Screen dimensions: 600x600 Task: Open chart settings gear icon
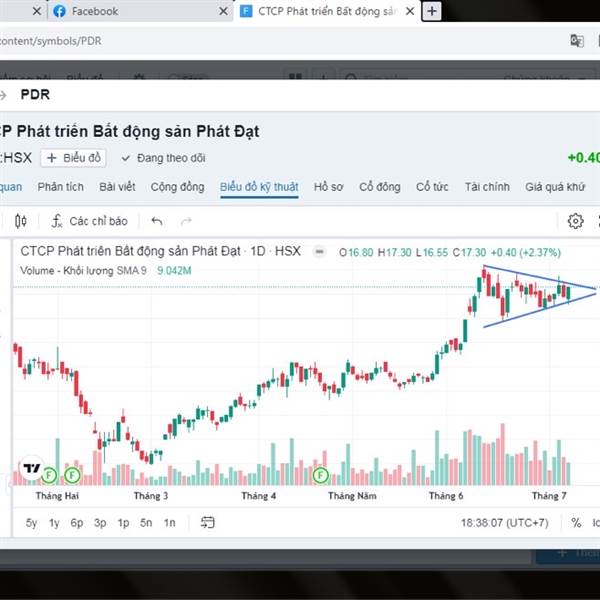(576, 221)
